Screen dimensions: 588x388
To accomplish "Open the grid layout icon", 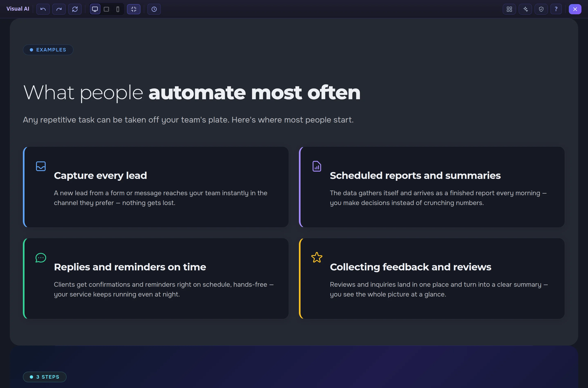I will click(x=509, y=9).
